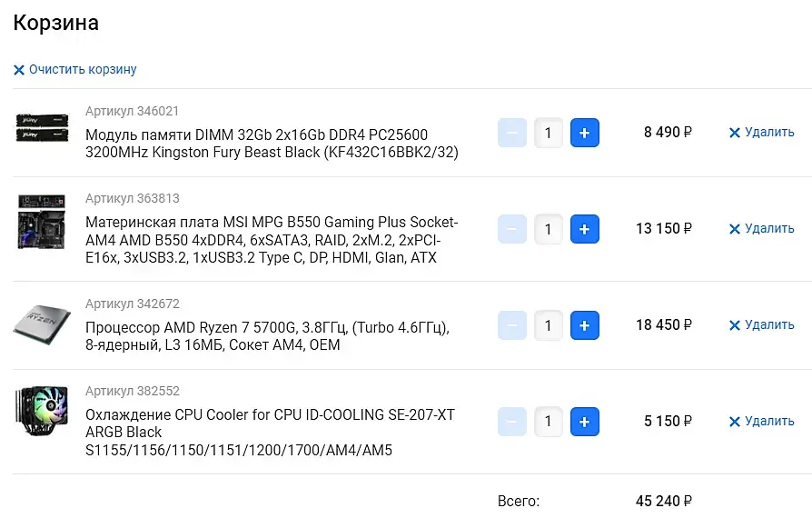Delete the AMD Ryzen 7 5700G processor
Image resolution: width=812 pixels, height=528 pixels.
pos(761,325)
